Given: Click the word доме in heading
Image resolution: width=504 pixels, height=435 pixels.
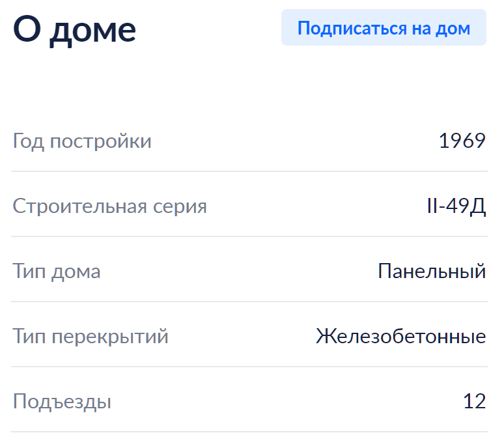Looking at the screenshot, I should coord(92,32).
